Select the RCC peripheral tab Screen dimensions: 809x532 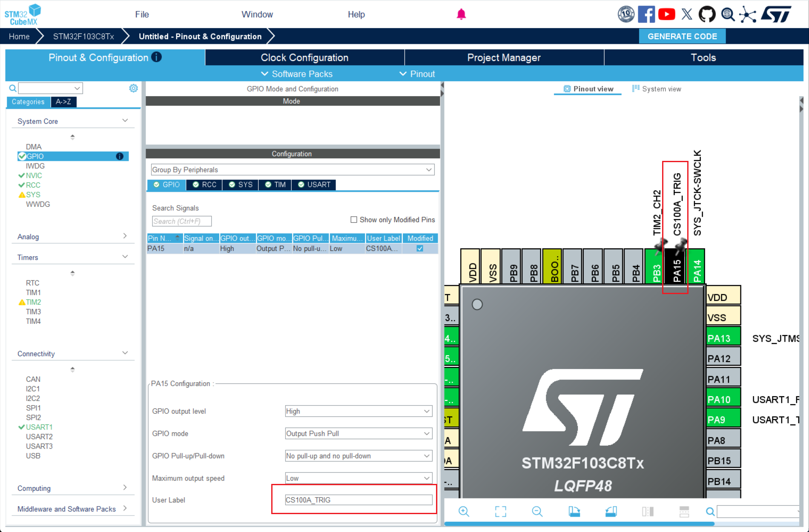coord(204,185)
